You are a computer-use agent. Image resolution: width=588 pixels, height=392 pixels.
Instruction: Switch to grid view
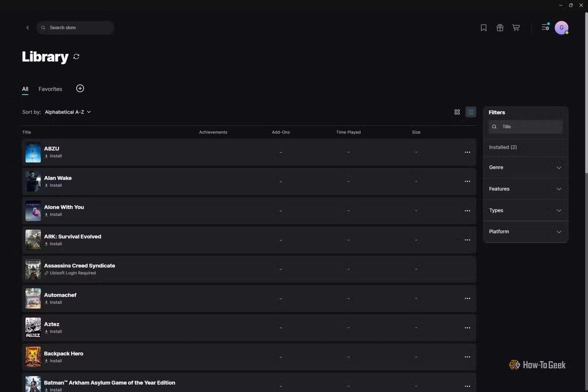pos(457,112)
